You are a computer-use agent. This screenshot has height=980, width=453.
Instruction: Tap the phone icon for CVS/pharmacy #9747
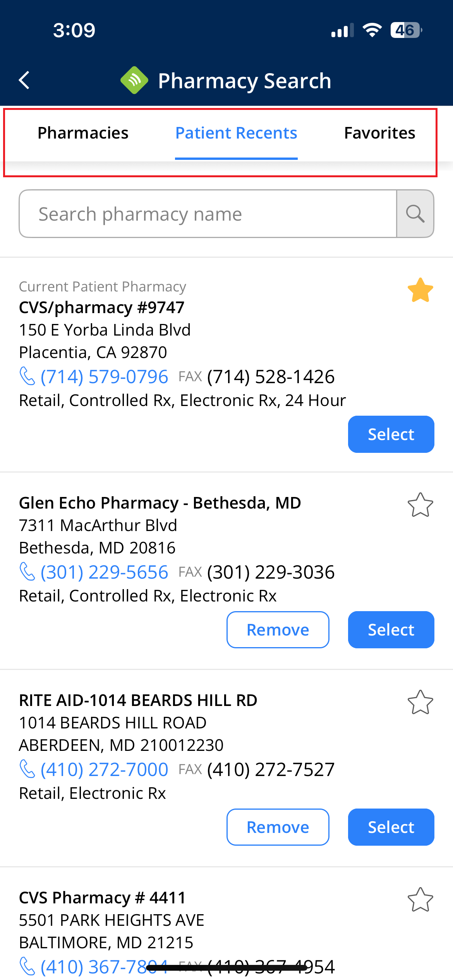point(27,377)
